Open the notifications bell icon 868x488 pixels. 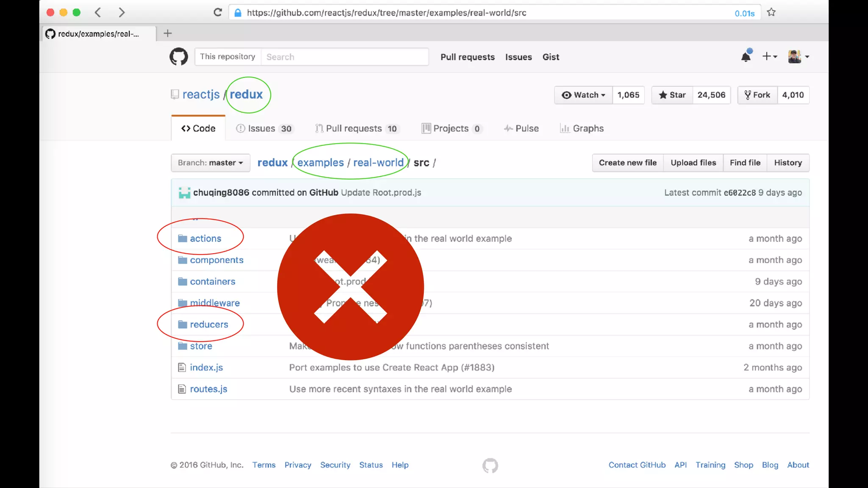click(x=746, y=56)
